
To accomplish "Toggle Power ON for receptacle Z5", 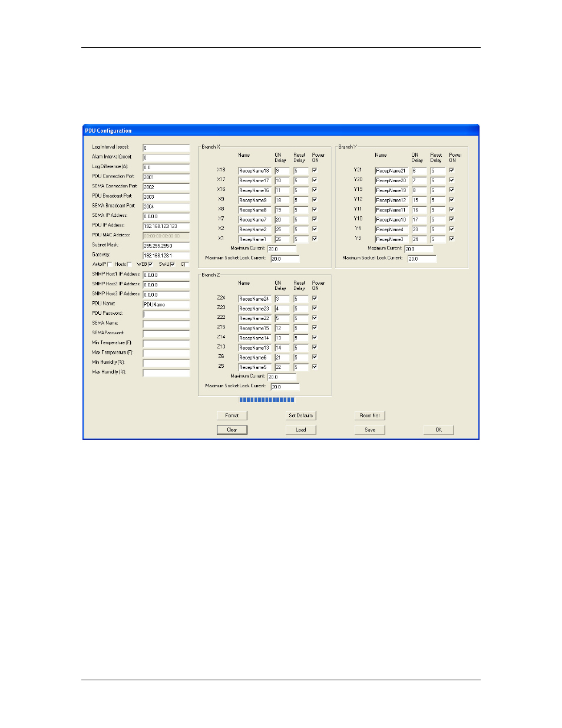I will pos(315,367).
